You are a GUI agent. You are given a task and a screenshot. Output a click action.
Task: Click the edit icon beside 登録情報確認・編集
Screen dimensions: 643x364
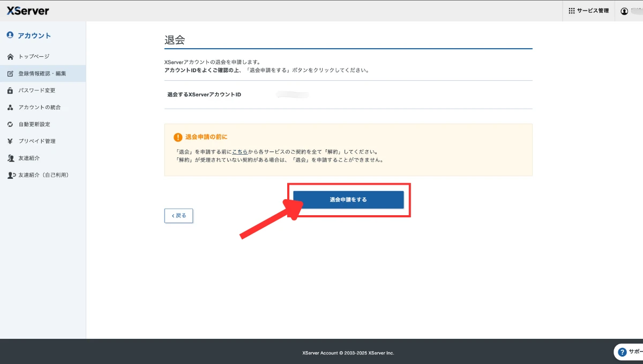[x=10, y=73]
